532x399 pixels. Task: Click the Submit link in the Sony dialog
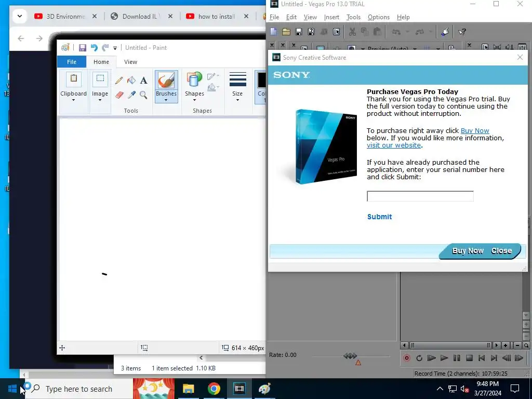(379, 217)
